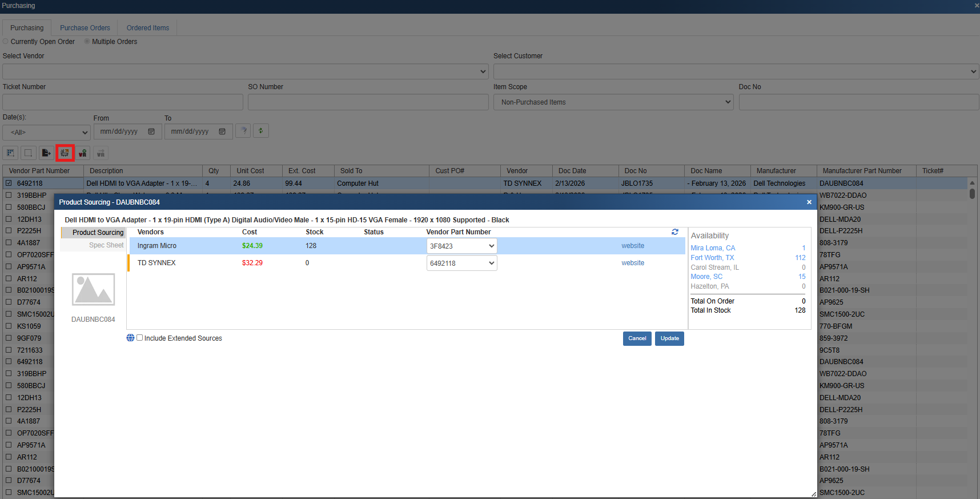The height and width of the screenshot is (499, 980).
Task: Click the export document arrow icon
Action: click(x=46, y=153)
